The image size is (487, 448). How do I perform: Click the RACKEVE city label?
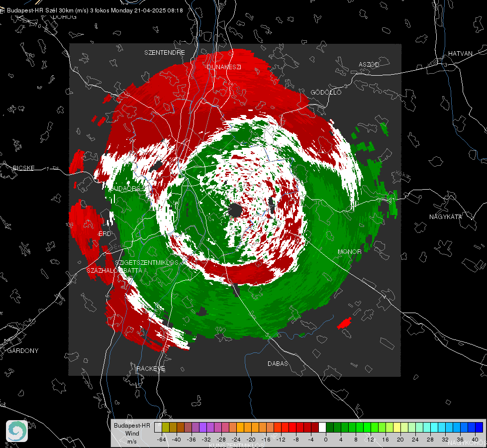point(151,369)
